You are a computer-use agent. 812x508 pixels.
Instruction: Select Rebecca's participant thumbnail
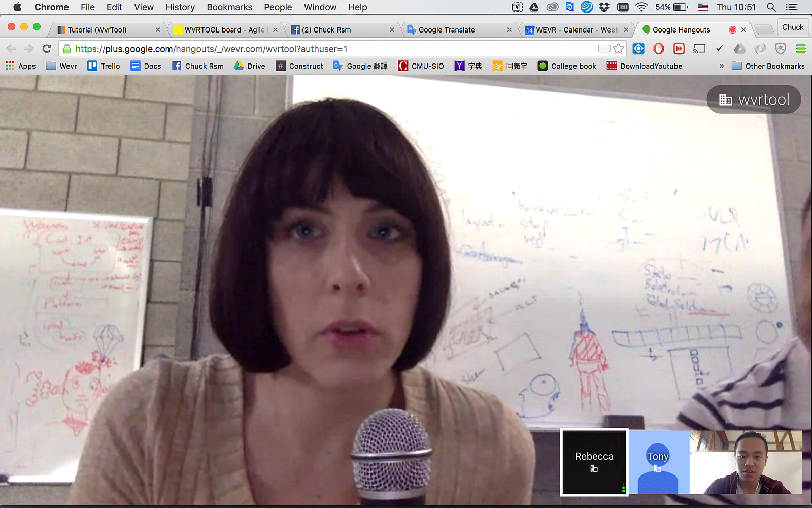pyautogui.click(x=594, y=462)
